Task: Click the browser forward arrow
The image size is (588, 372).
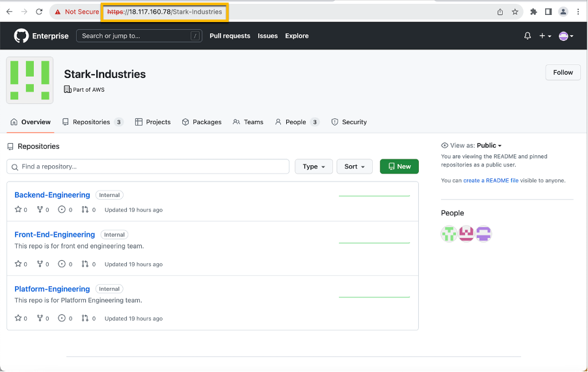Action: (24, 12)
